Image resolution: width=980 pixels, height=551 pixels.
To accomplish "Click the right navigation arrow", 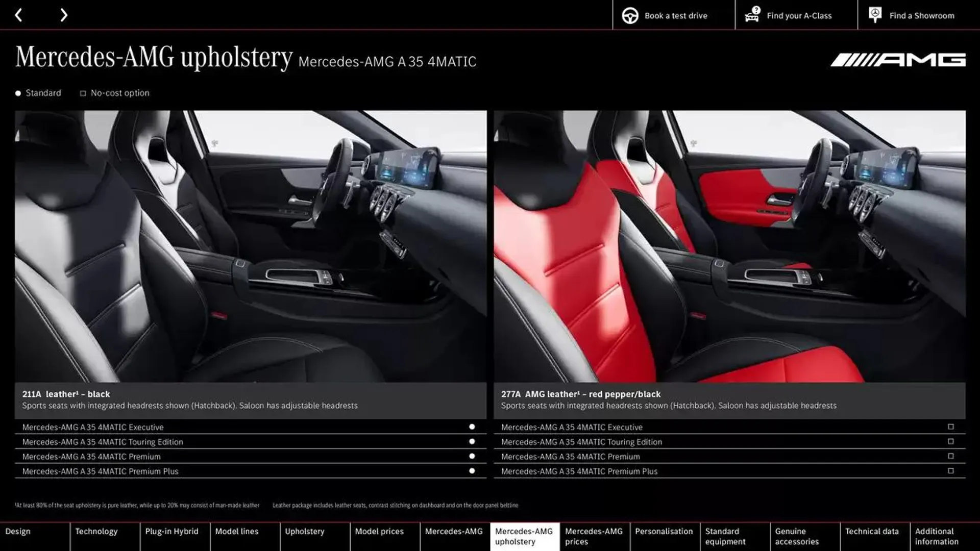I will 64,15.
